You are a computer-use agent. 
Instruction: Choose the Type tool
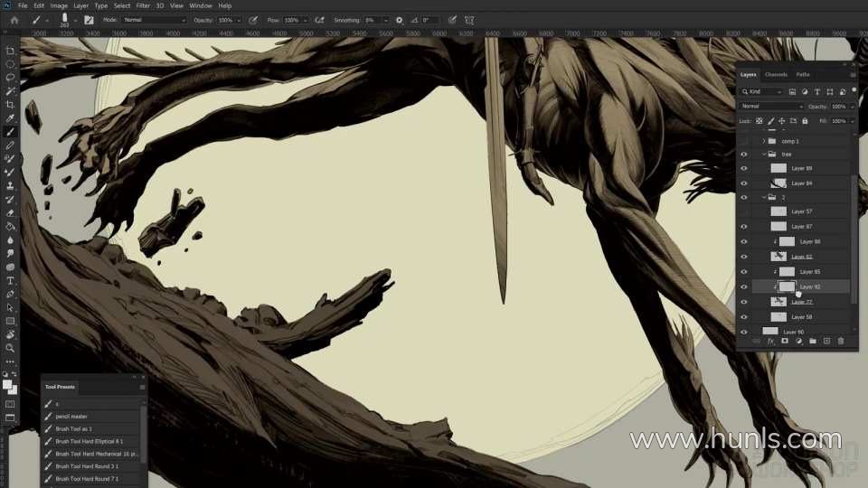(11, 280)
